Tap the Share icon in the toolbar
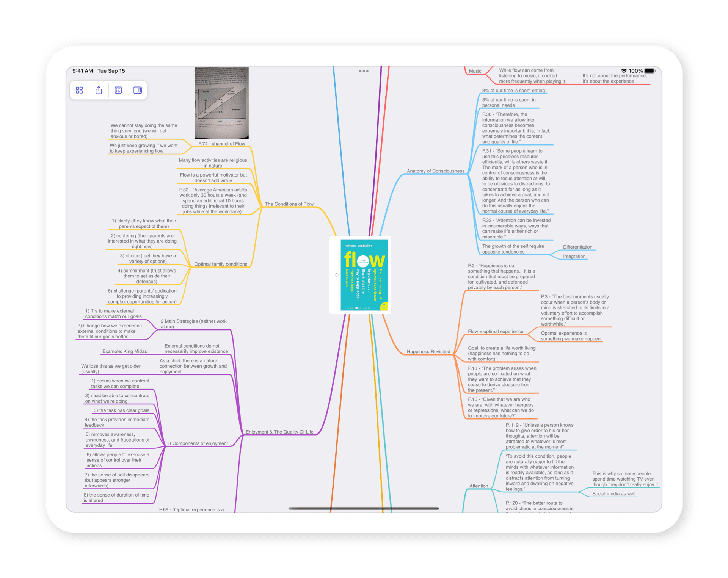 click(99, 90)
